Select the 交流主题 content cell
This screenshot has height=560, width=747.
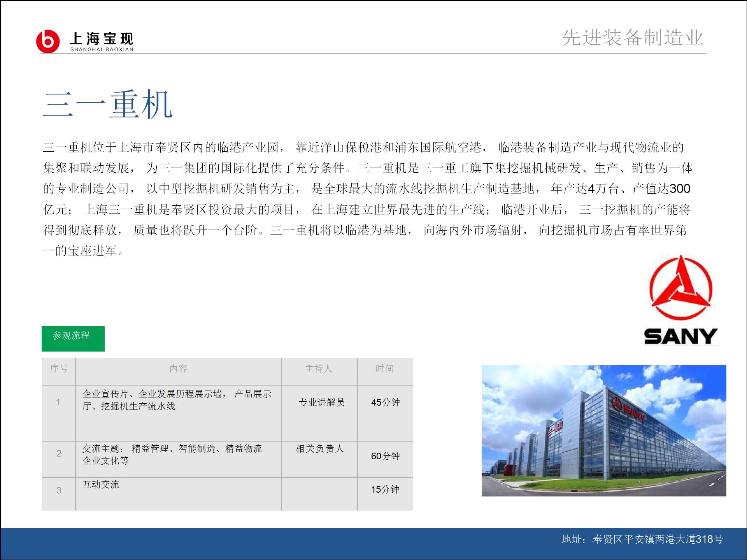pyautogui.click(x=179, y=459)
